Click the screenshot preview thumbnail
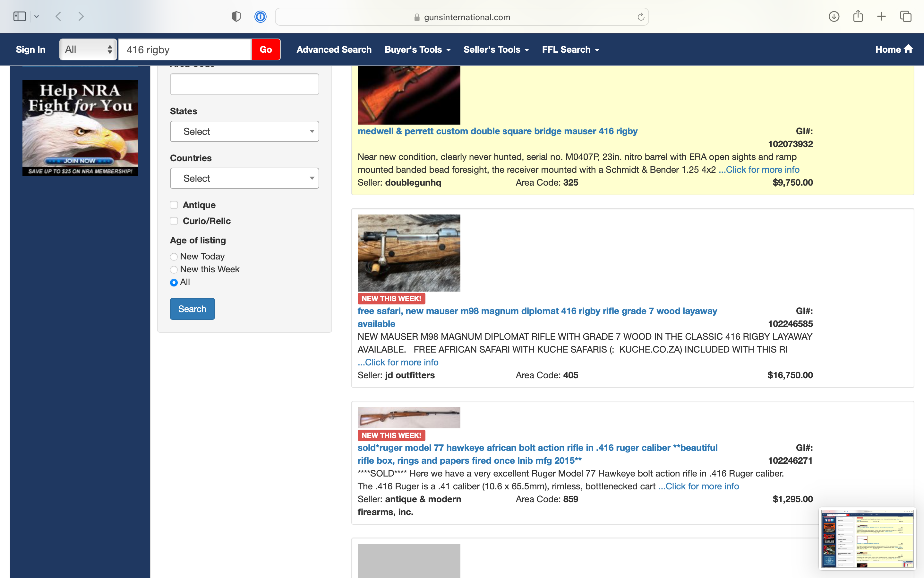 click(x=868, y=538)
